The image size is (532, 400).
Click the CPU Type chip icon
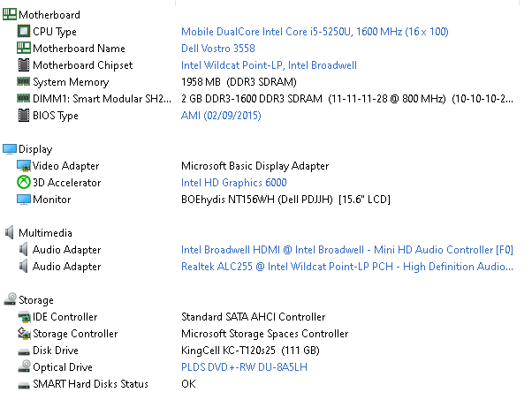[x=23, y=31]
